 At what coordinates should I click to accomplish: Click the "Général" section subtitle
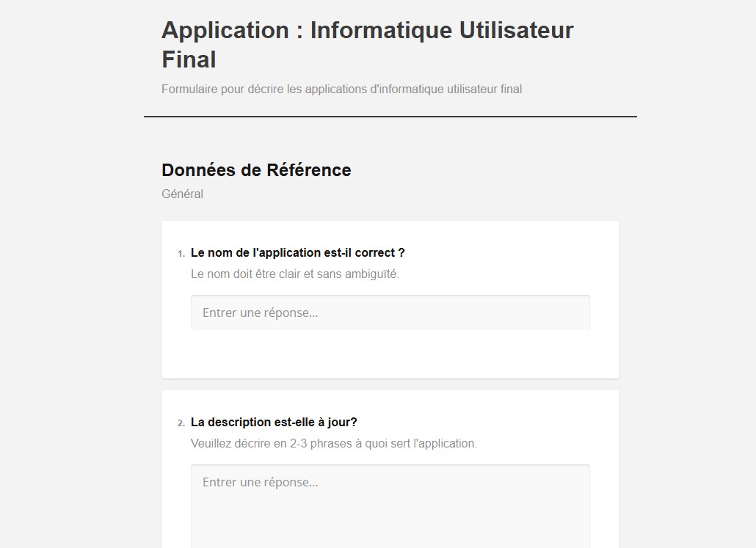click(182, 194)
